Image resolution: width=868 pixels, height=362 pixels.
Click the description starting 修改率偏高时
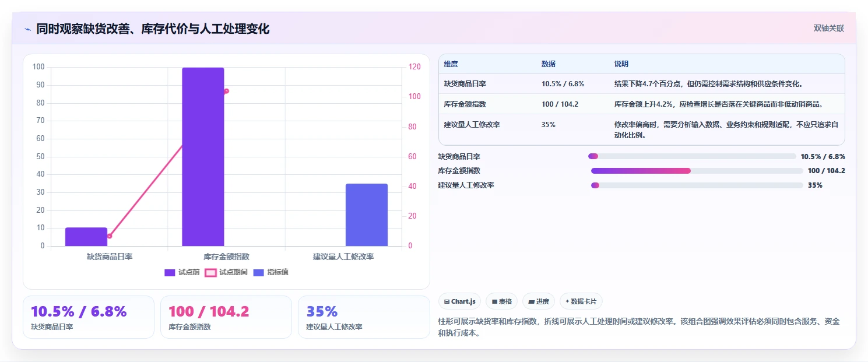(726, 130)
